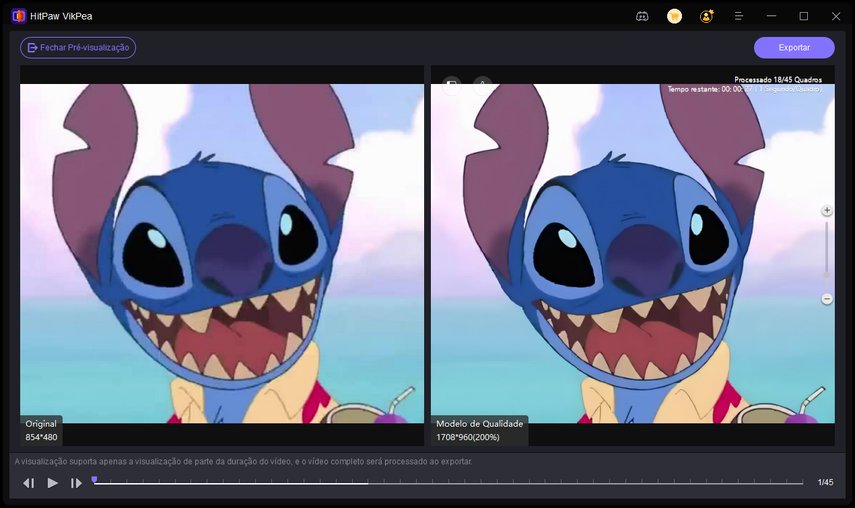The height and width of the screenshot is (508, 855).
Task: Maximize the HitPaw VikPea window
Action: click(x=803, y=16)
